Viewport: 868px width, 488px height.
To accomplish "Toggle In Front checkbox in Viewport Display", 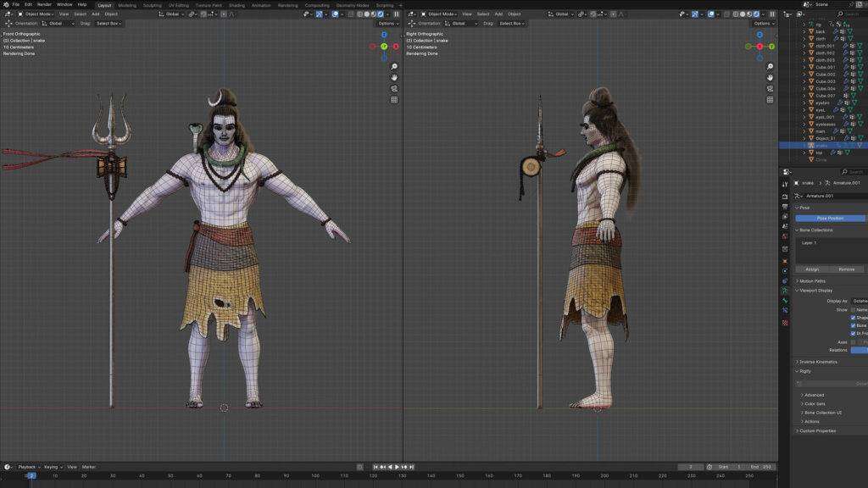I will [x=853, y=333].
